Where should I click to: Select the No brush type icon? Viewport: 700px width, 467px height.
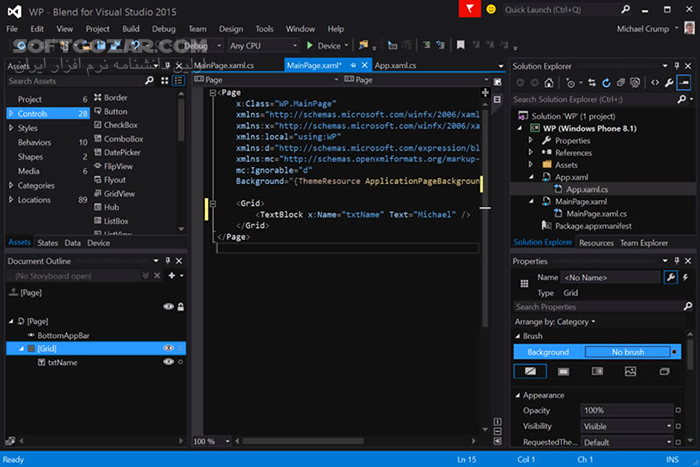coord(530,371)
